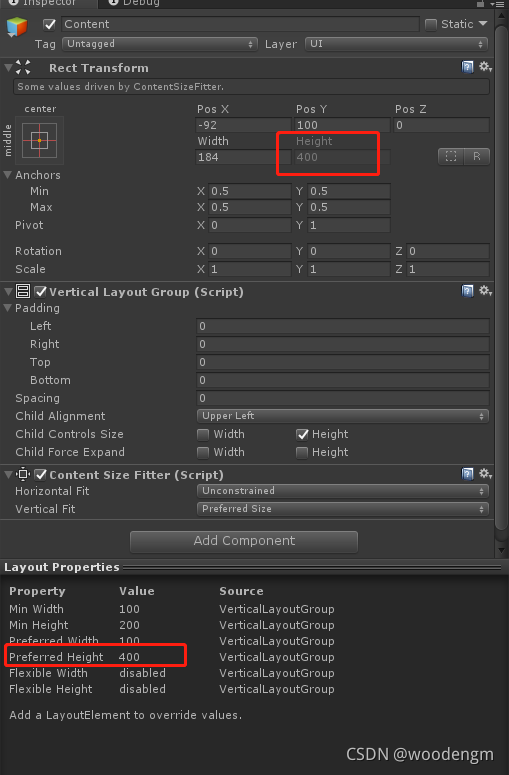
Task: Open the Tag dropdown showing Untagged
Action: click(160, 44)
